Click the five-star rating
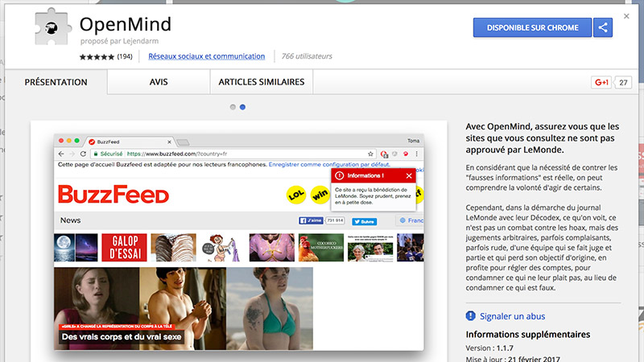 click(97, 56)
